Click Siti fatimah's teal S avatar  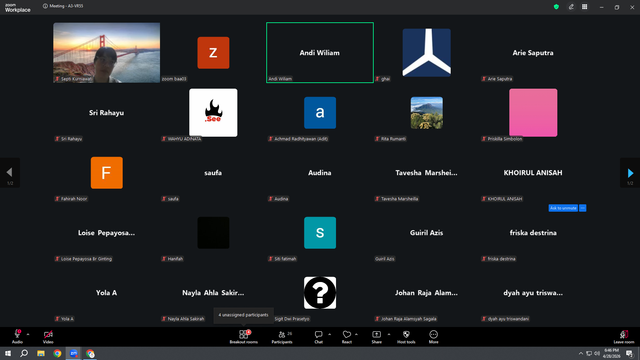click(320, 233)
